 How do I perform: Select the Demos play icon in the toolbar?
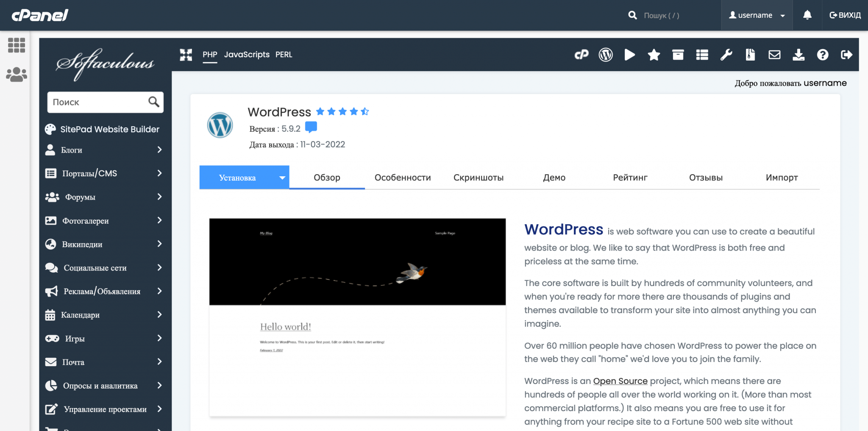(x=629, y=54)
